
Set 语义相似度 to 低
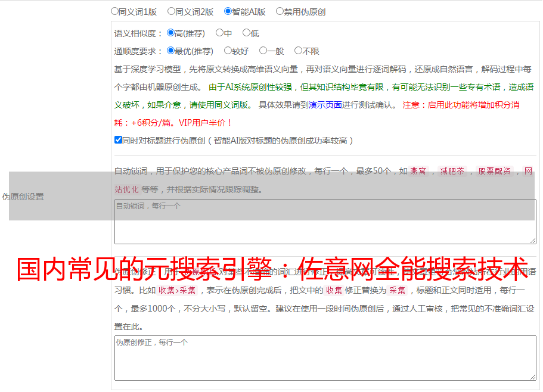[246, 33]
